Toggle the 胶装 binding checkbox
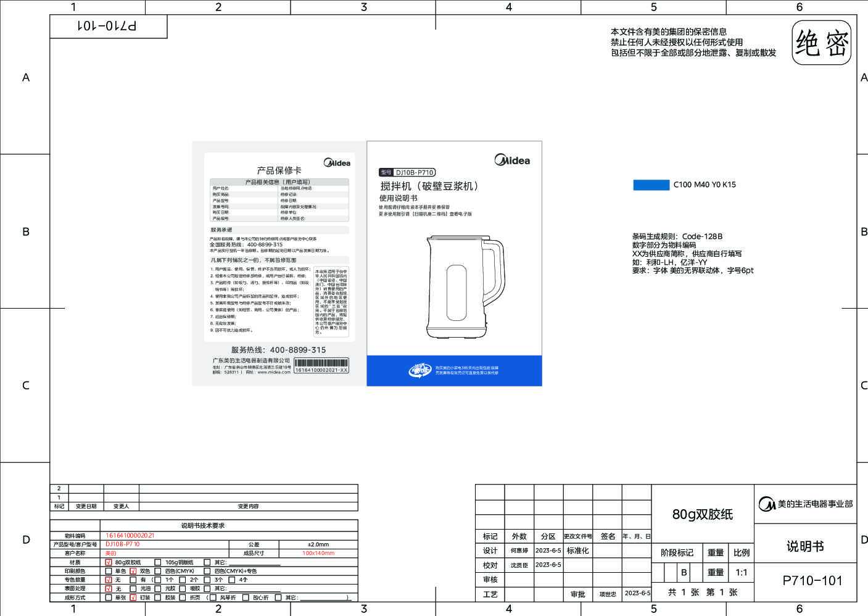 point(158,597)
